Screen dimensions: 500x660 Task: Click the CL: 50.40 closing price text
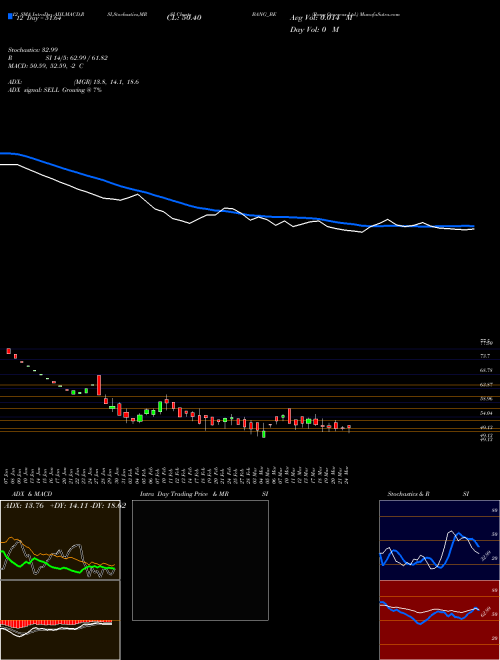click(184, 18)
